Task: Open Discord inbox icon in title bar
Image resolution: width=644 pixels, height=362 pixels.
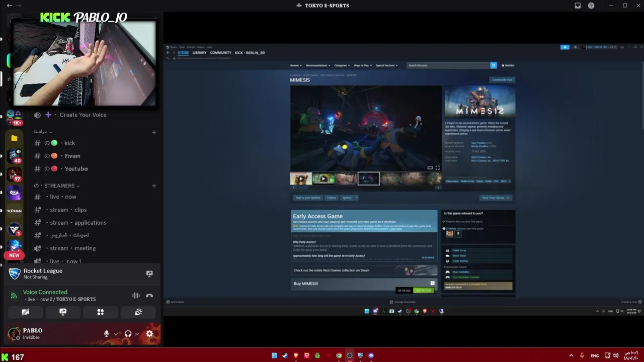Action: [x=578, y=6]
